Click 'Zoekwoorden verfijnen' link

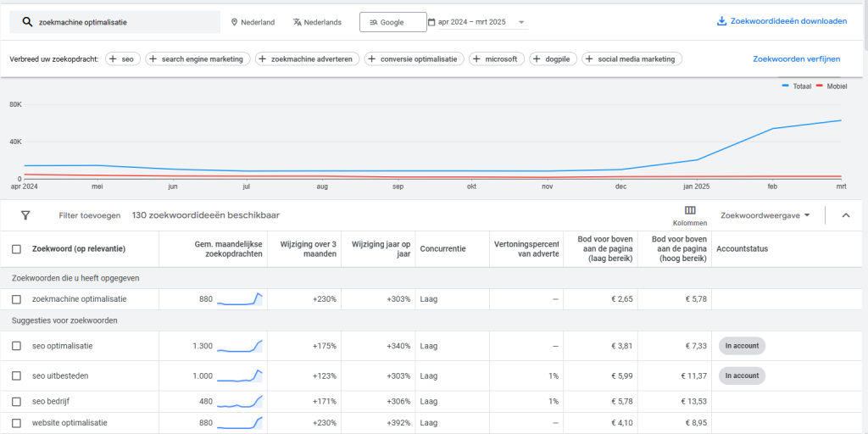(796, 58)
